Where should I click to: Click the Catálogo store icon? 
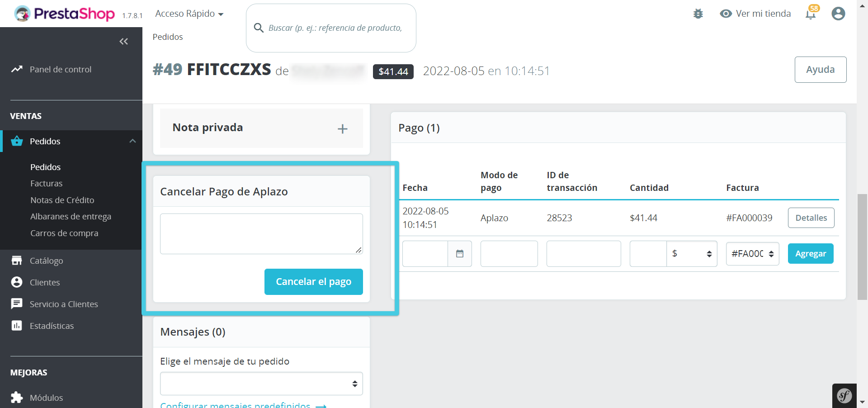(17, 261)
